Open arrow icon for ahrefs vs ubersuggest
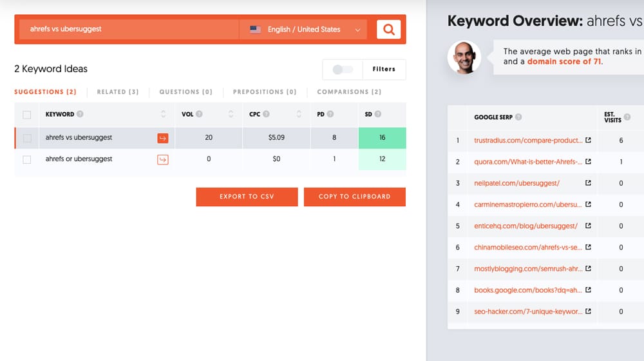 pyautogui.click(x=163, y=138)
